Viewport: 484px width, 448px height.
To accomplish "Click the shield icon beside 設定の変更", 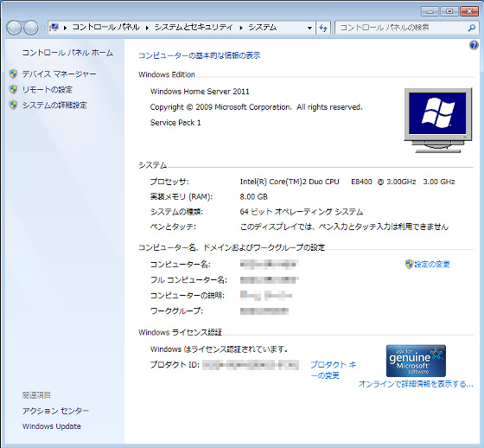I will [x=409, y=264].
